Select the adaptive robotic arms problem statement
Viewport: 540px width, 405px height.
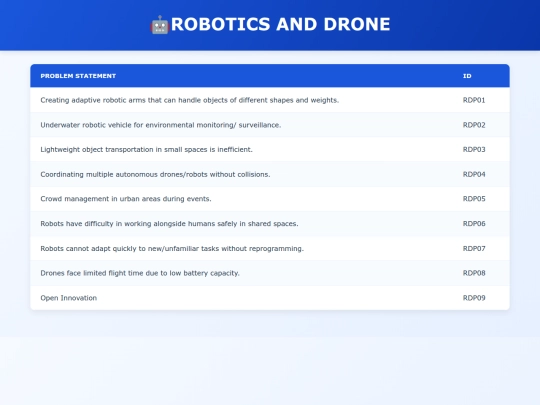190,100
